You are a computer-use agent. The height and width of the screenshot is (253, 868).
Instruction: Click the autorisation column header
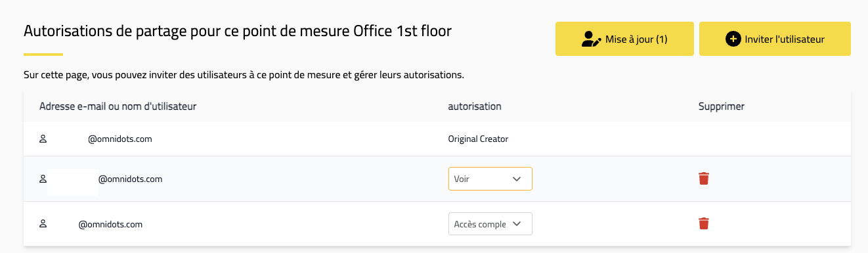click(x=475, y=106)
